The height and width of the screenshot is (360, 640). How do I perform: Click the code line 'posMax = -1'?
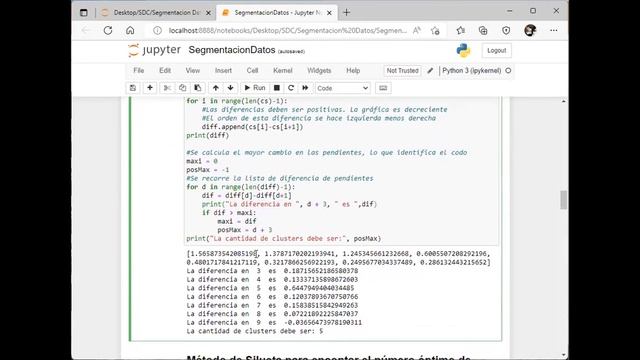point(208,170)
